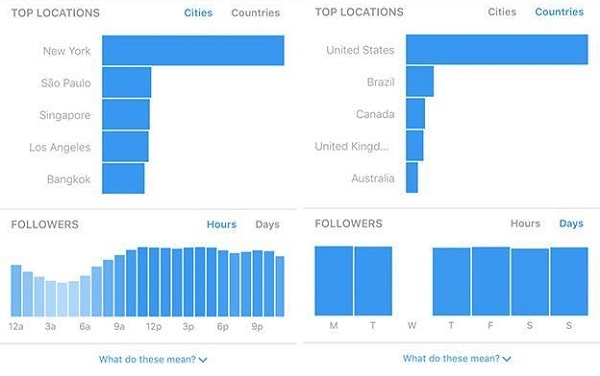
Task: Click chevron beside left 'What do these mean?'
Action: tap(203, 360)
